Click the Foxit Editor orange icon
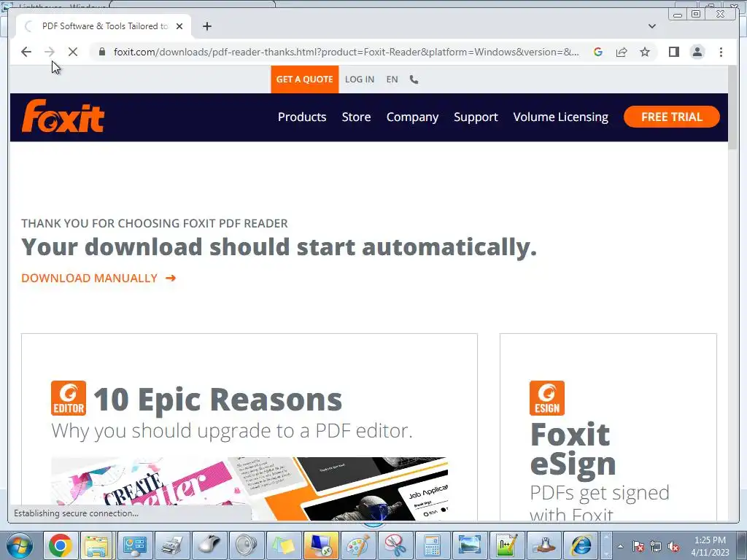The image size is (747, 560). pos(69,398)
